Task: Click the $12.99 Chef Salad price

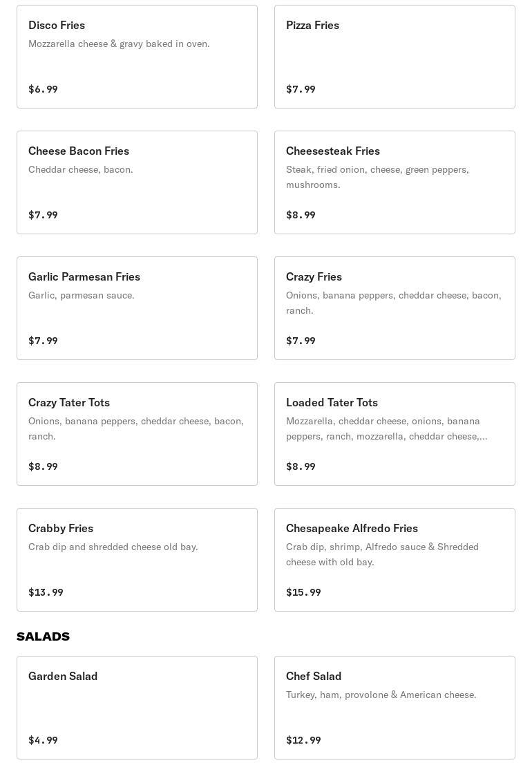Action: 303,740
